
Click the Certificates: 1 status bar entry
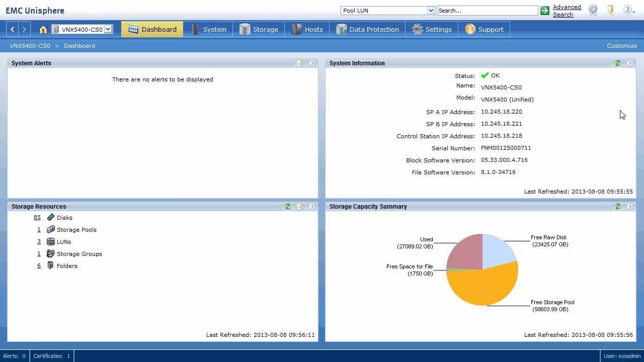tap(52, 356)
